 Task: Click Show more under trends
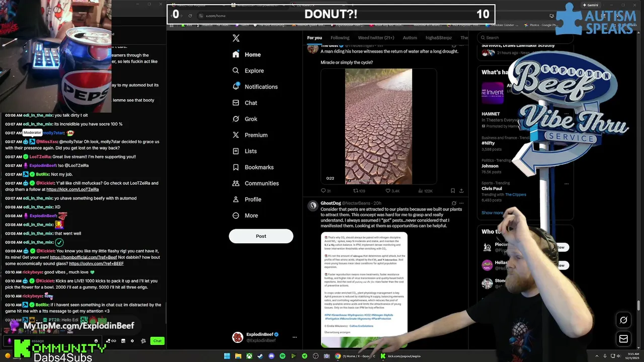point(492,213)
